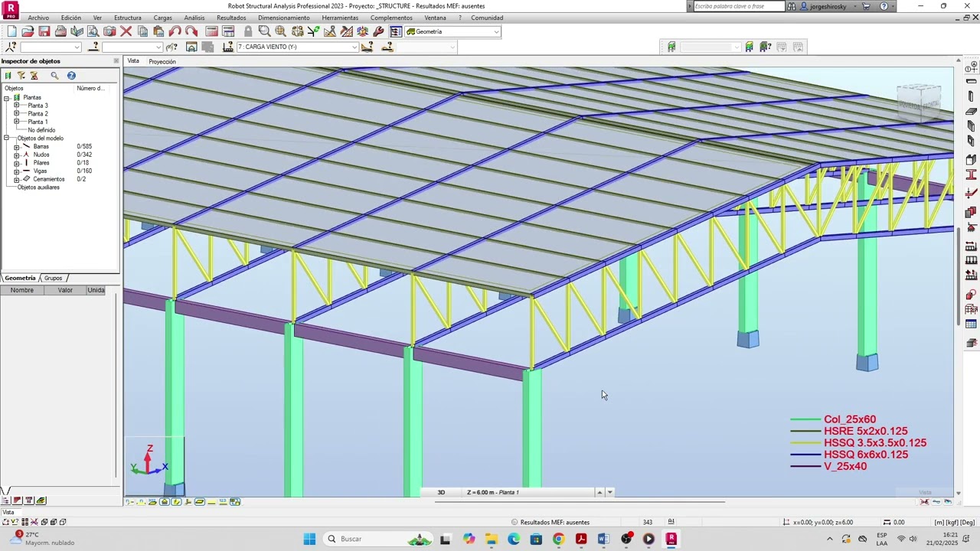The width and height of the screenshot is (980, 551).
Task: Expand the Planta 1 tree node
Action: pos(17,122)
